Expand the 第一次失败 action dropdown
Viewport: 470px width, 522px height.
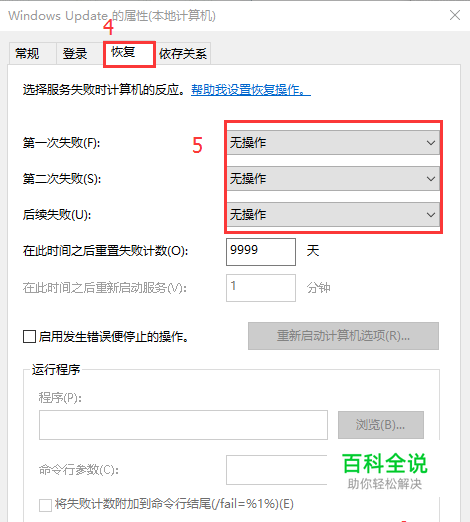pos(333,143)
